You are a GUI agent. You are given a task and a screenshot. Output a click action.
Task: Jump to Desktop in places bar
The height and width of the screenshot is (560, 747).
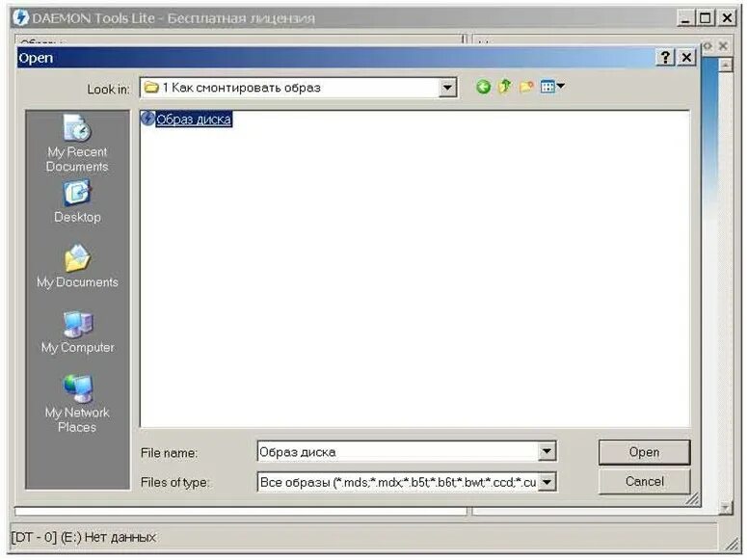(x=77, y=202)
